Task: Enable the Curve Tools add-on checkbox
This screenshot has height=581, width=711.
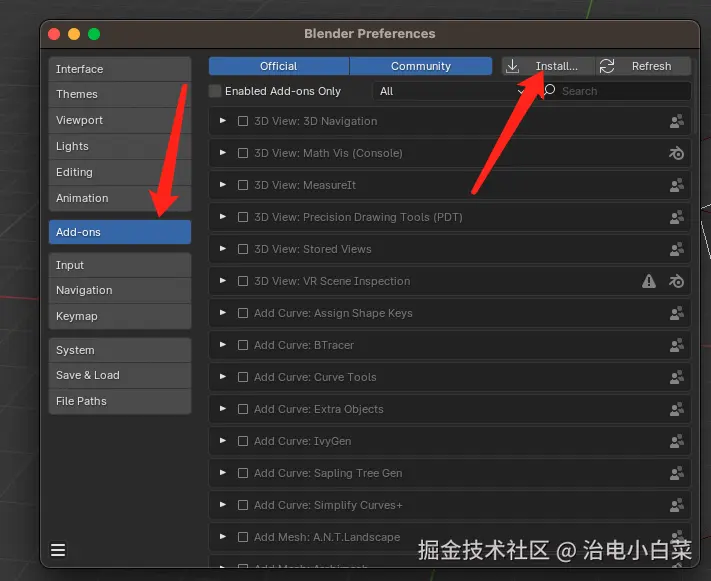Action: click(243, 377)
